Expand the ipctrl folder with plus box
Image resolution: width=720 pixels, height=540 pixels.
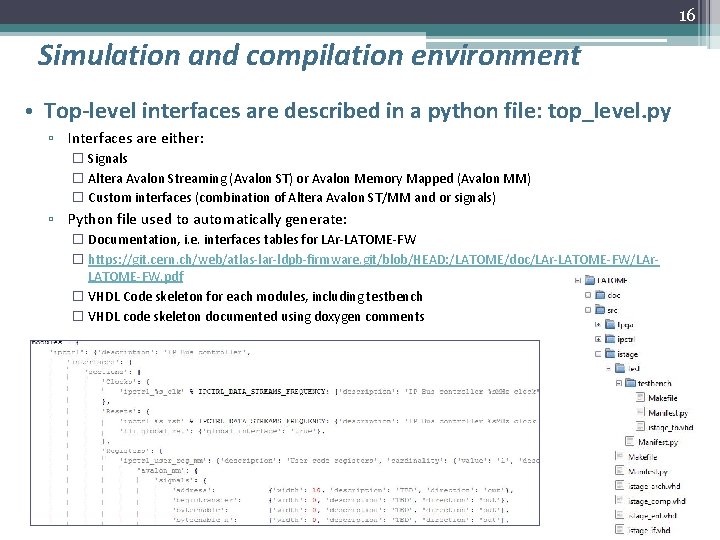pyautogui.click(x=598, y=339)
